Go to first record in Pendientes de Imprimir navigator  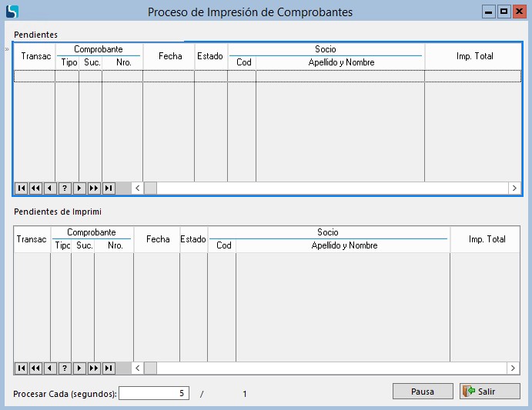coord(21,368)
